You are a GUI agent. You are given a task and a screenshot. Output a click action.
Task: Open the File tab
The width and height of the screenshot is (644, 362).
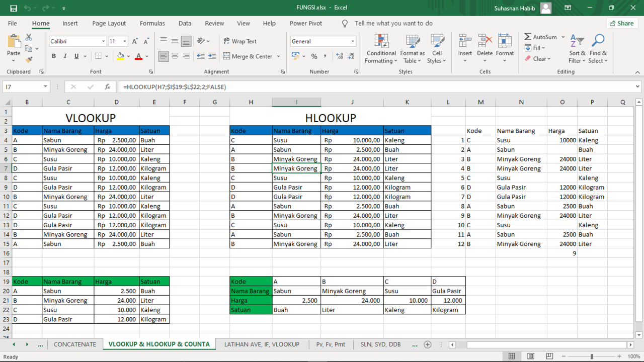12,23
